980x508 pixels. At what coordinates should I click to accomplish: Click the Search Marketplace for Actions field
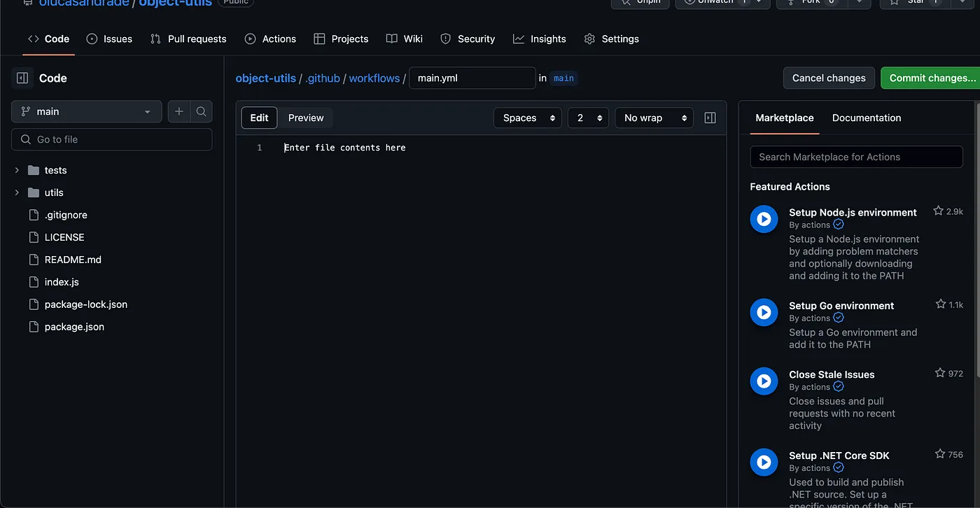(x=855, y=157)
